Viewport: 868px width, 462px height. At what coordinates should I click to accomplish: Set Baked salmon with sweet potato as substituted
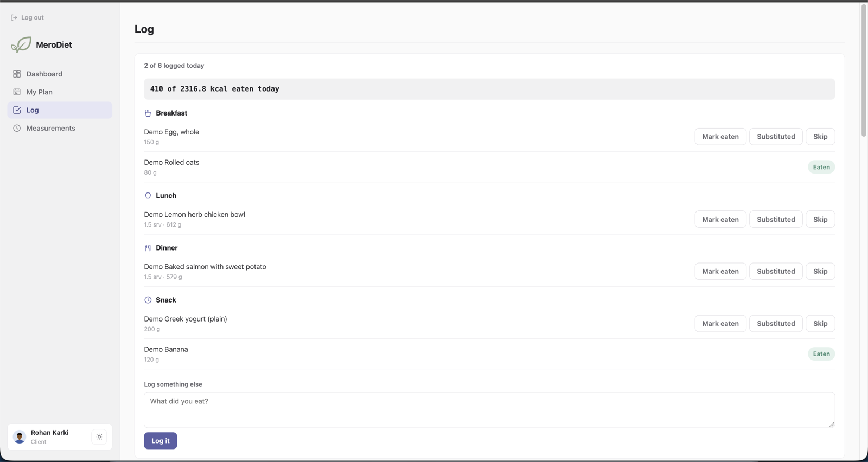point(776,271)
